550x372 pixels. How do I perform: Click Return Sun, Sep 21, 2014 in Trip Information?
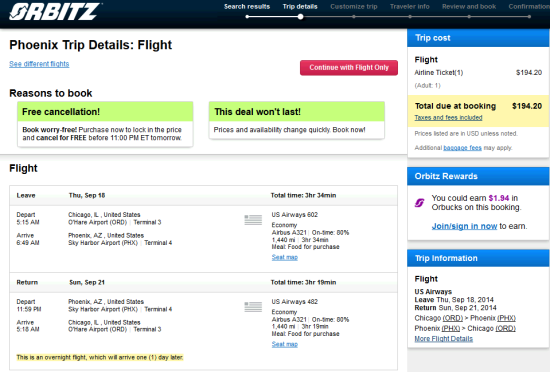click(456, 308)
